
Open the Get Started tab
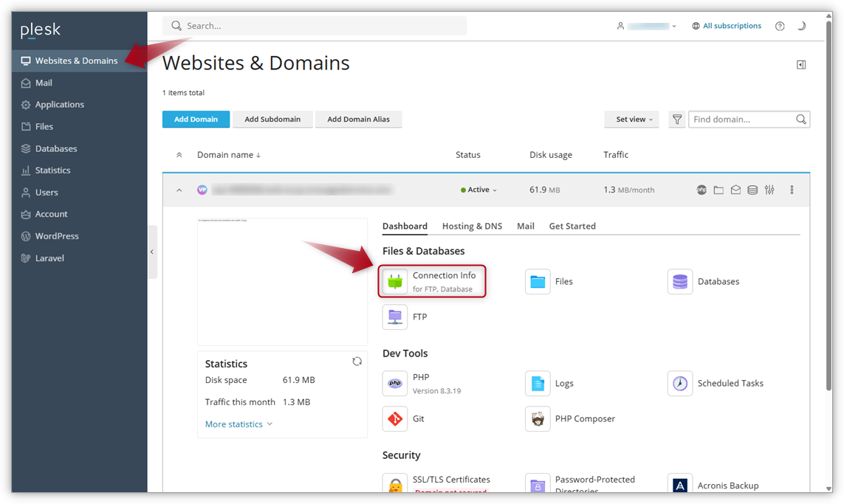[572, 226]
